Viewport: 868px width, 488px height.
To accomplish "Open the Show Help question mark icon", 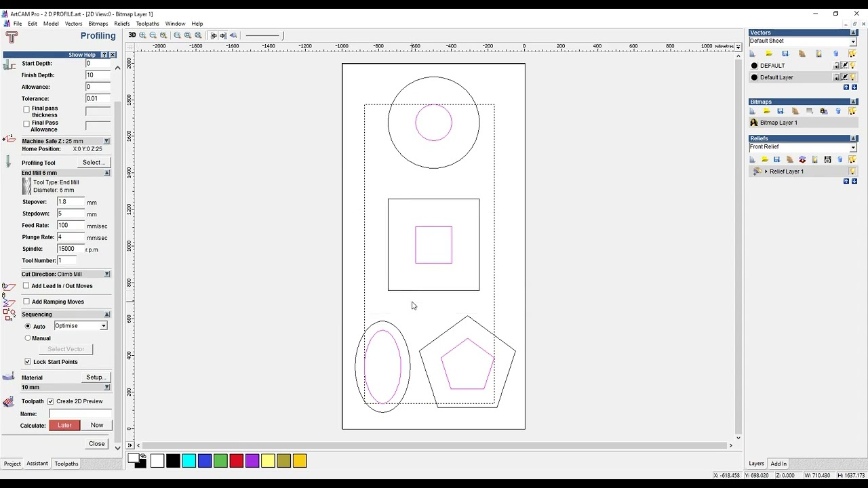I will point(104,55).
